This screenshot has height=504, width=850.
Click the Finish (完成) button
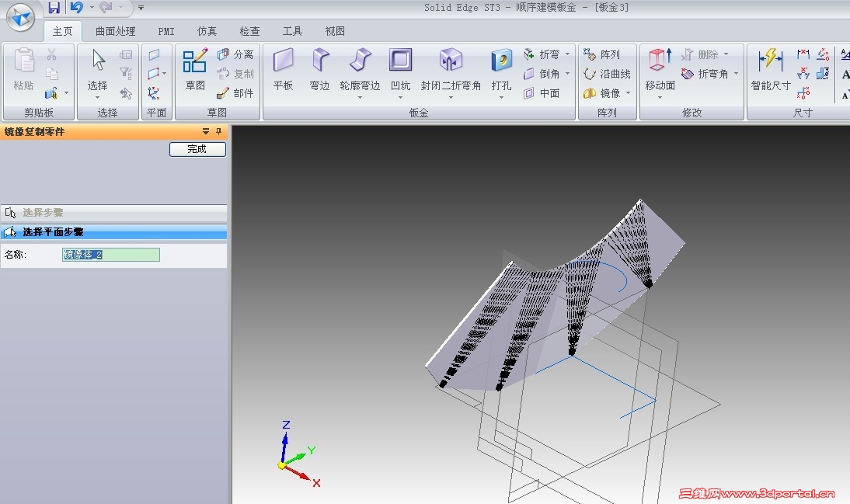(197, 149)
